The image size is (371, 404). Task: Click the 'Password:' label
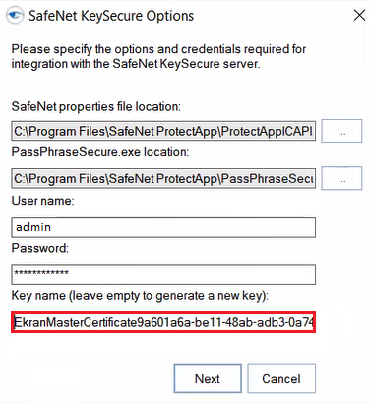[x=40, y=248]
